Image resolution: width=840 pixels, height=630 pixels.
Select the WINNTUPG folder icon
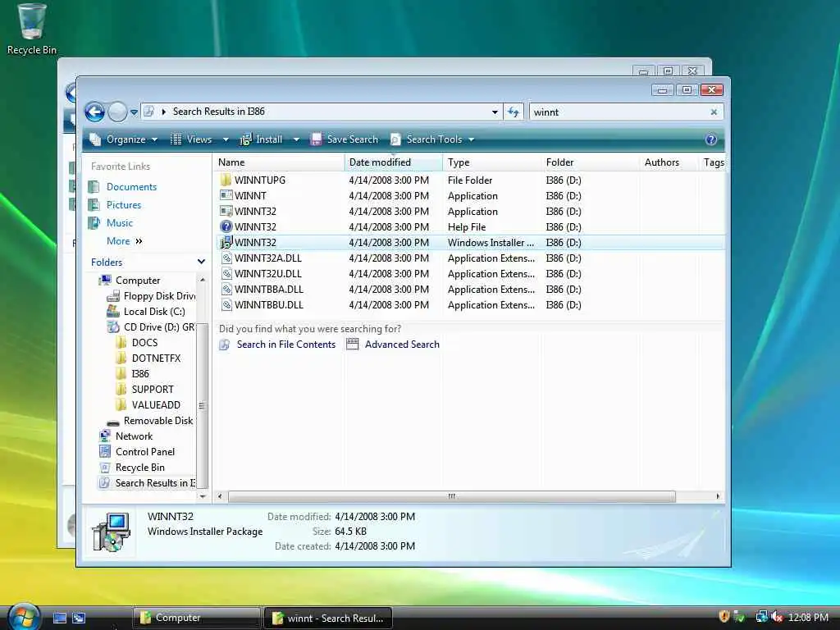pyautogui.click(x=226, y=180)
